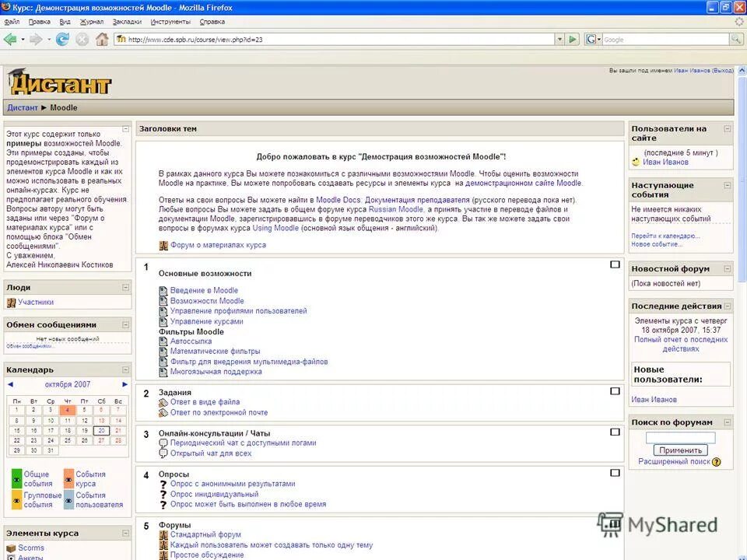Viewport: 747px width, 560px height.
Task: Click the green Go arrow beside the address bar
Action: click(573, 39)
